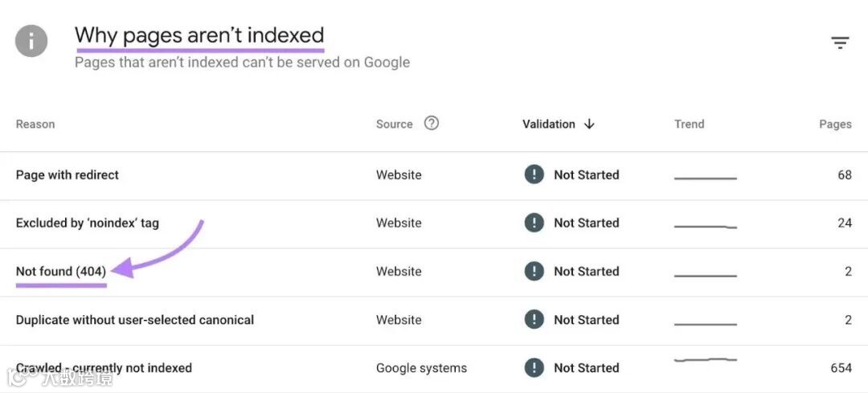The width and height of the screenshot is (868, 393).
Task: Click the Validation sort arrow
Action: coord(589,124)
